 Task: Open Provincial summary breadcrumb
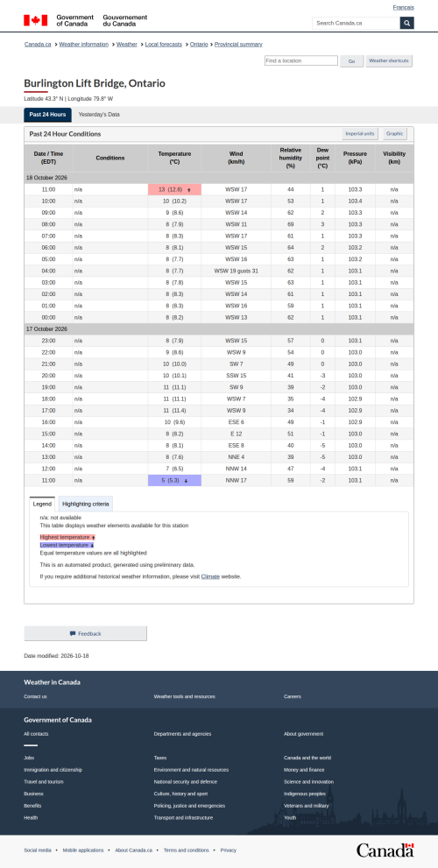238,45
